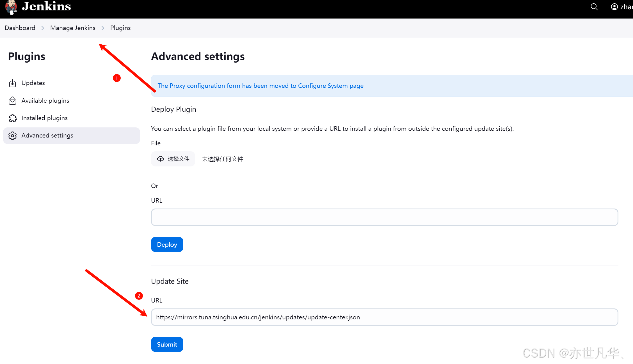Open Plugins breadcrumb link
The height and width of the screenshot is (364, 633).
tap(120, 28)
